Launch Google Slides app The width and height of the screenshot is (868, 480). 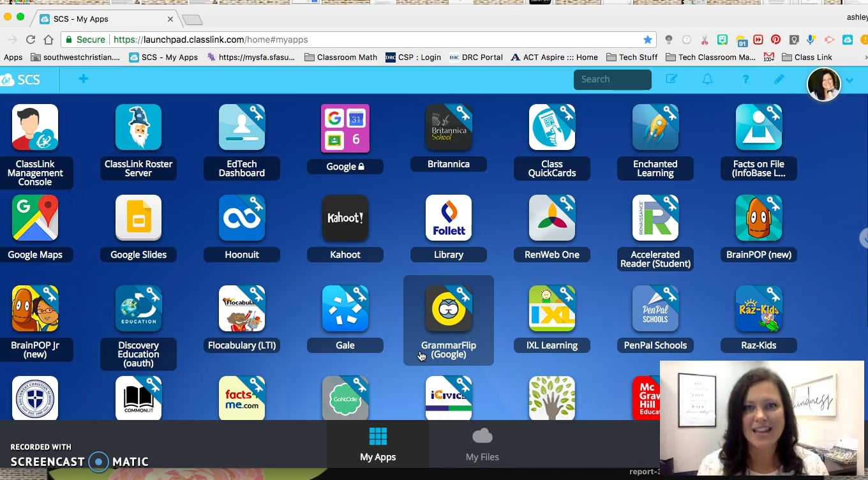click(138, 218)
